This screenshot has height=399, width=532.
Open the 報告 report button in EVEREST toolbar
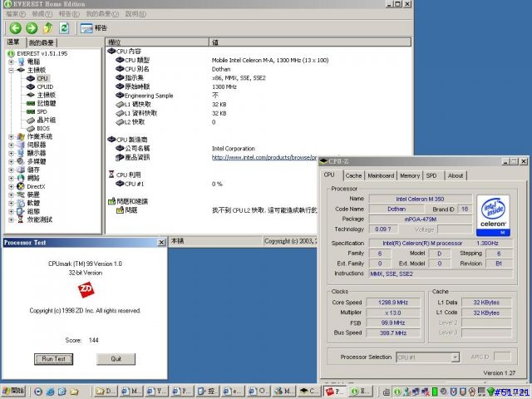[94, 28]
